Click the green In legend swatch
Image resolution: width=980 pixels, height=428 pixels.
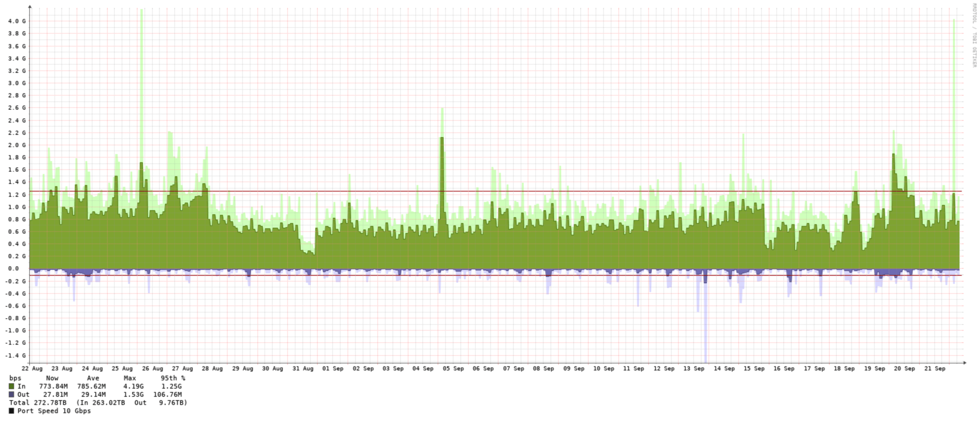(x=12, y=386)
